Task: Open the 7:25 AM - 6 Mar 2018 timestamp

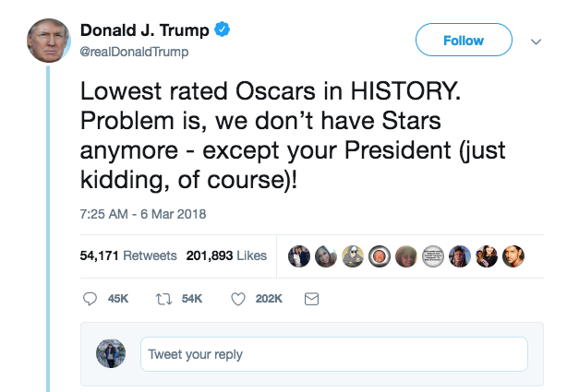Action: pos(142,214)
